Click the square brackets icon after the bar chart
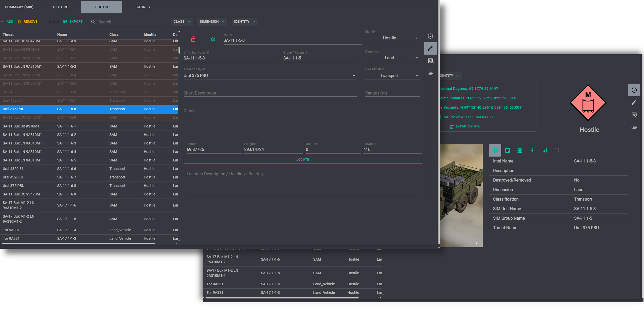 [557, 150]
